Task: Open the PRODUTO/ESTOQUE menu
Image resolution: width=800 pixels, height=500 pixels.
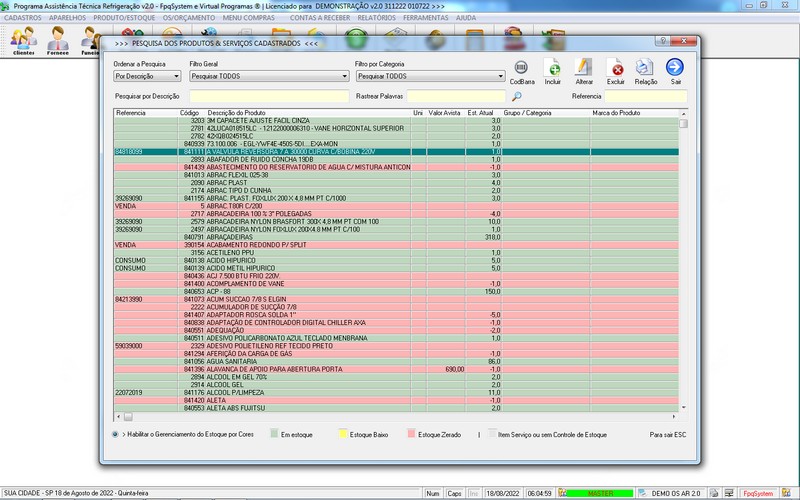Action: pos(123,17)
